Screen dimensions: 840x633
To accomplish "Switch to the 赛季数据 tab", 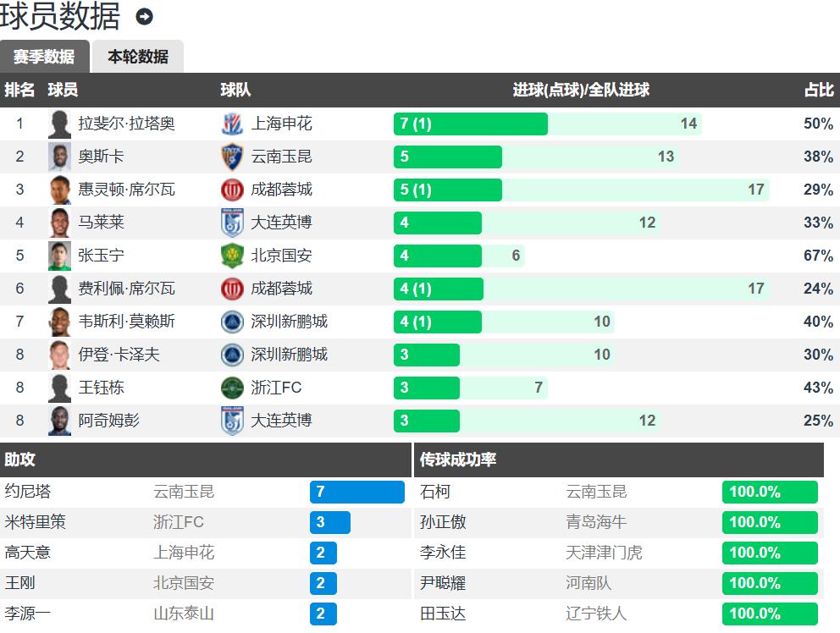I will pos(44,57).
